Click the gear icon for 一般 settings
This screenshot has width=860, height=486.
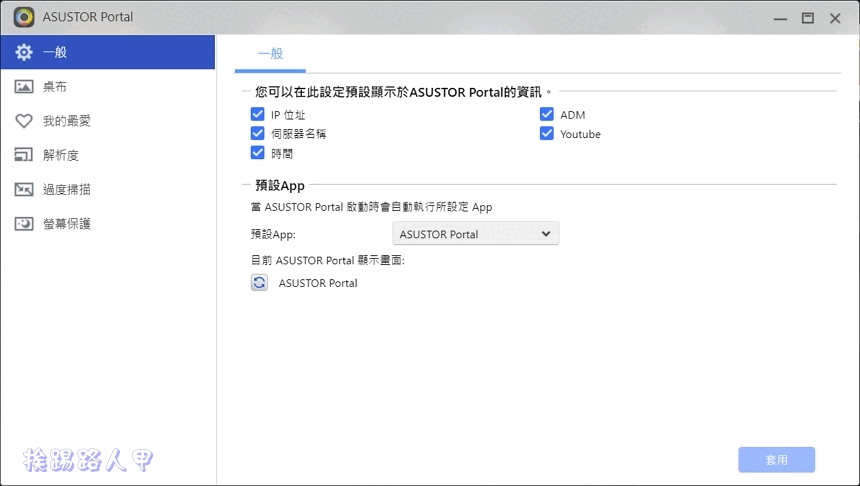pos(24,52)
